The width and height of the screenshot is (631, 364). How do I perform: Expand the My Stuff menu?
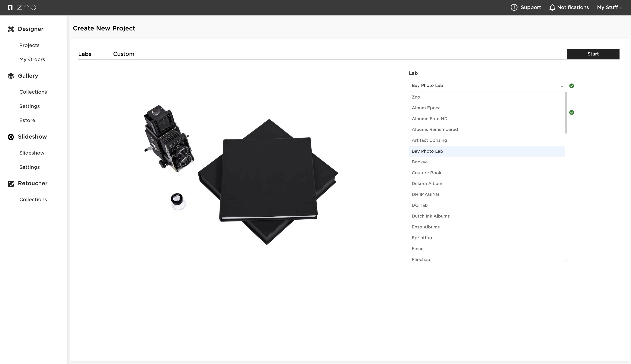pyautogui.click(x=610, y=8)
